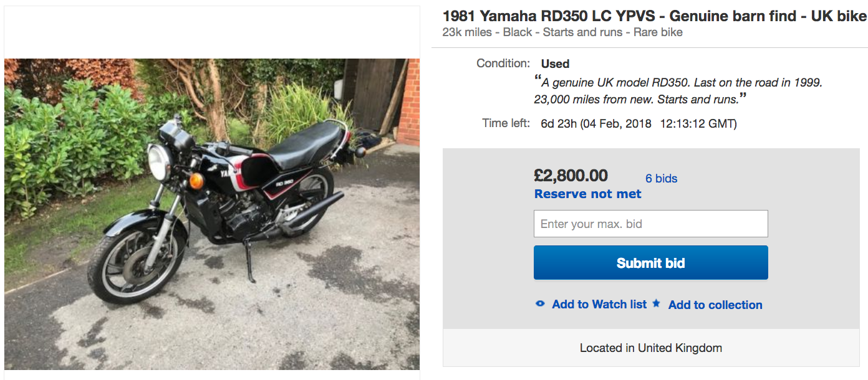The height and width of the screenshot is (380, 868).
Task: Click the Reserve not met notice
Action: coord(587,194)
